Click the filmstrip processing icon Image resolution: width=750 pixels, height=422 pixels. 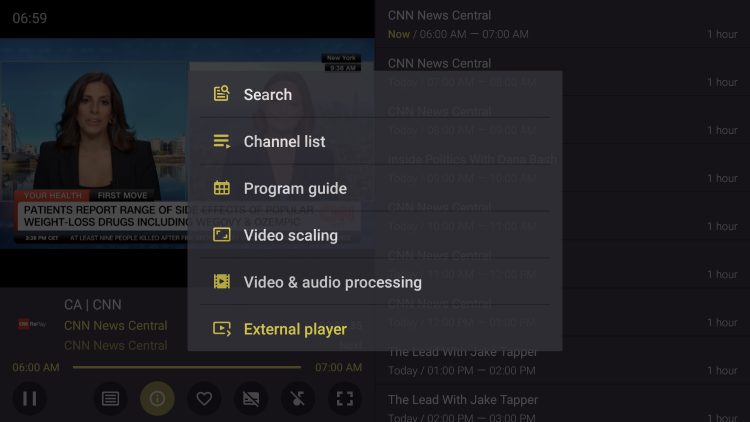pyautogui.click(x=221, y=281)
